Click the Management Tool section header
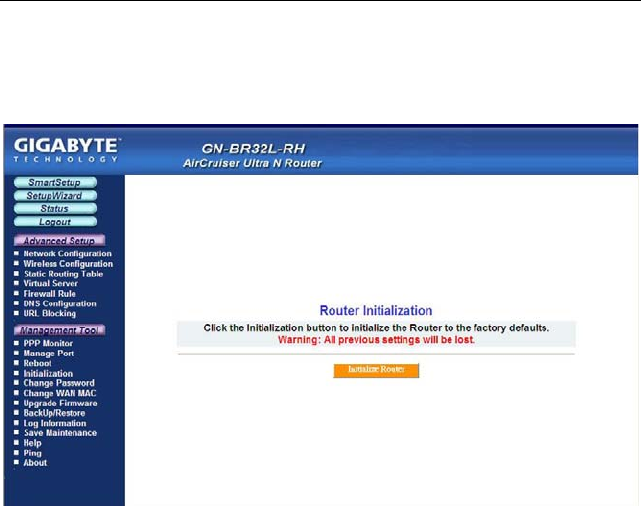641x506 pixels. point(59,330)
